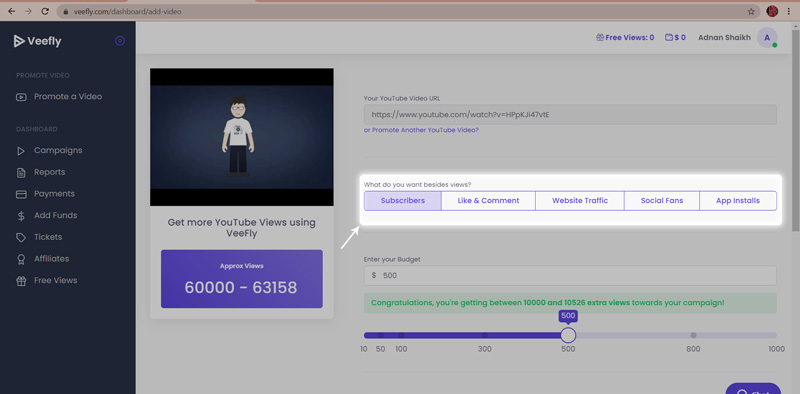800x394 pixels.
Task: Open Free Views in the sidebar
Action: pos(56,280)
